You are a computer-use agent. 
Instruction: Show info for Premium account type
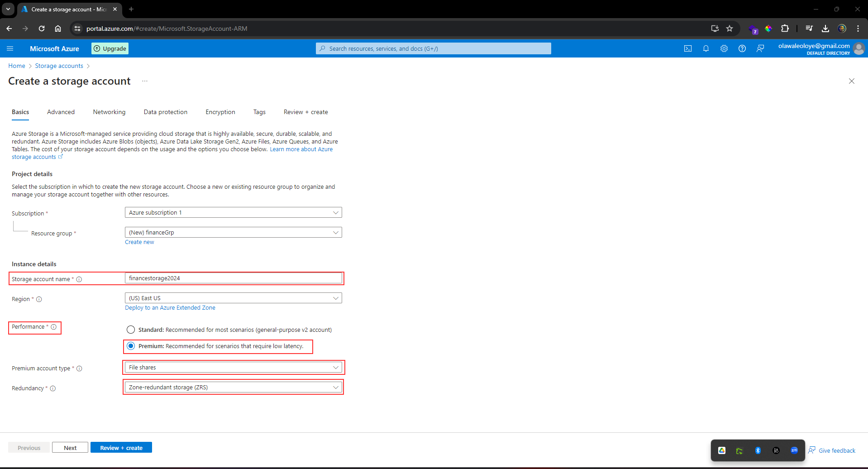click(x=79, y=368)
